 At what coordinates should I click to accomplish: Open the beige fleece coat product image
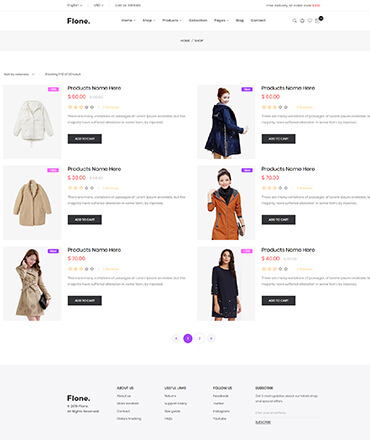tap(32, 203)
